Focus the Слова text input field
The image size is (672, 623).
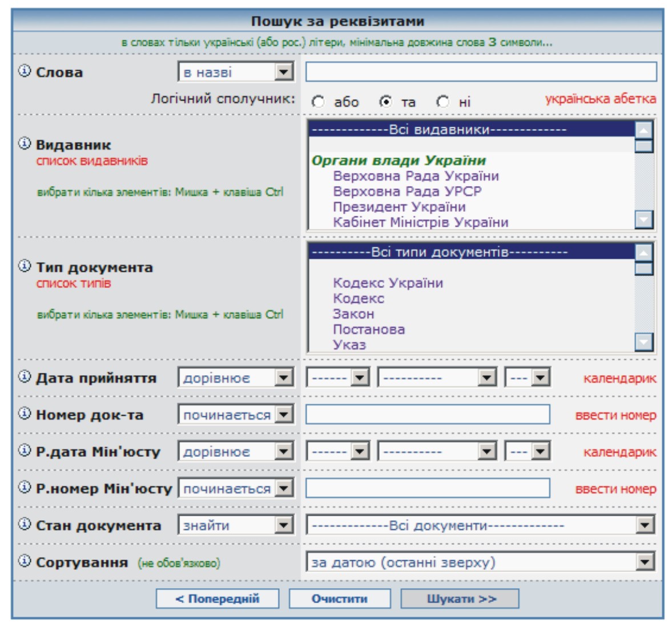click(481, 71)
